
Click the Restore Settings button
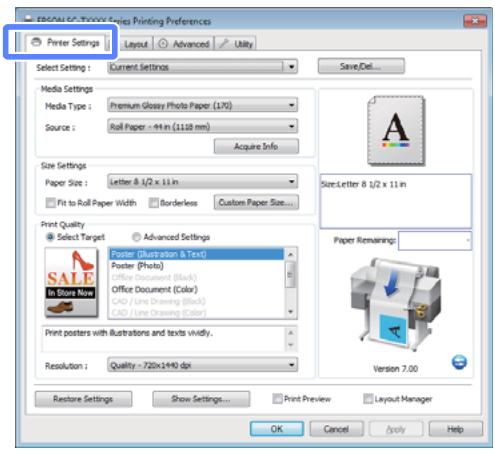pyautogui.click(x=83, y=399)
